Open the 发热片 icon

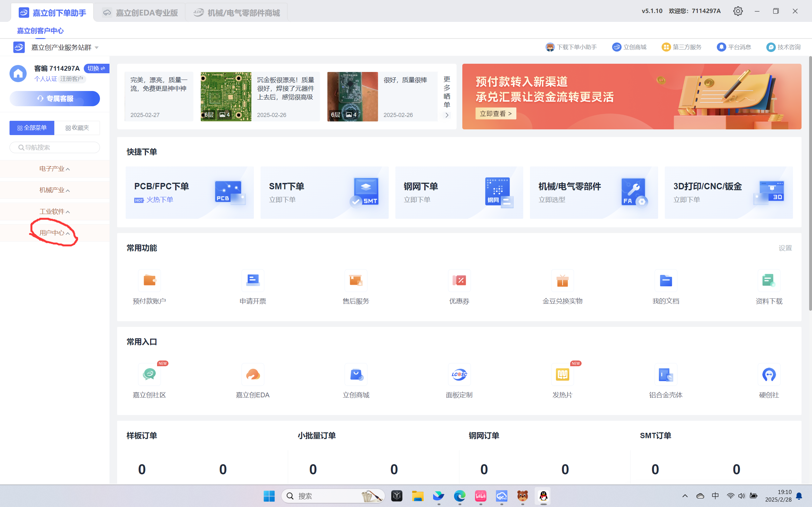[562, 374]
